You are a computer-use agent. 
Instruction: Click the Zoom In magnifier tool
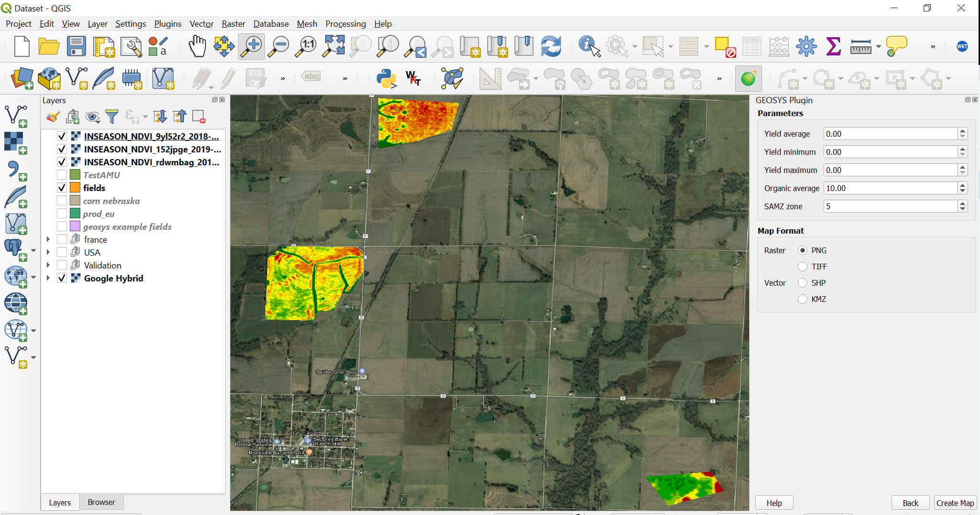[251, 47]
